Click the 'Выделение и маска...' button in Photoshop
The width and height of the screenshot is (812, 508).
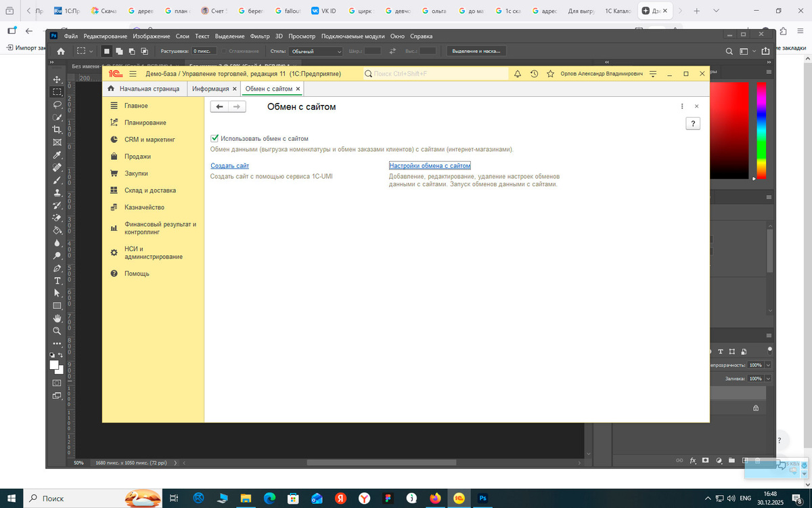click(476, 51)
